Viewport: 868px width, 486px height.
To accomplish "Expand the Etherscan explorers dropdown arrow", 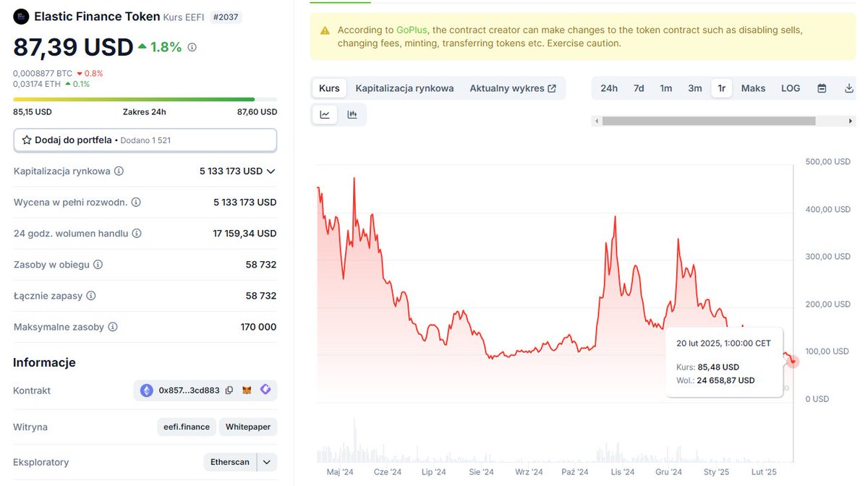I will (267, 462).
